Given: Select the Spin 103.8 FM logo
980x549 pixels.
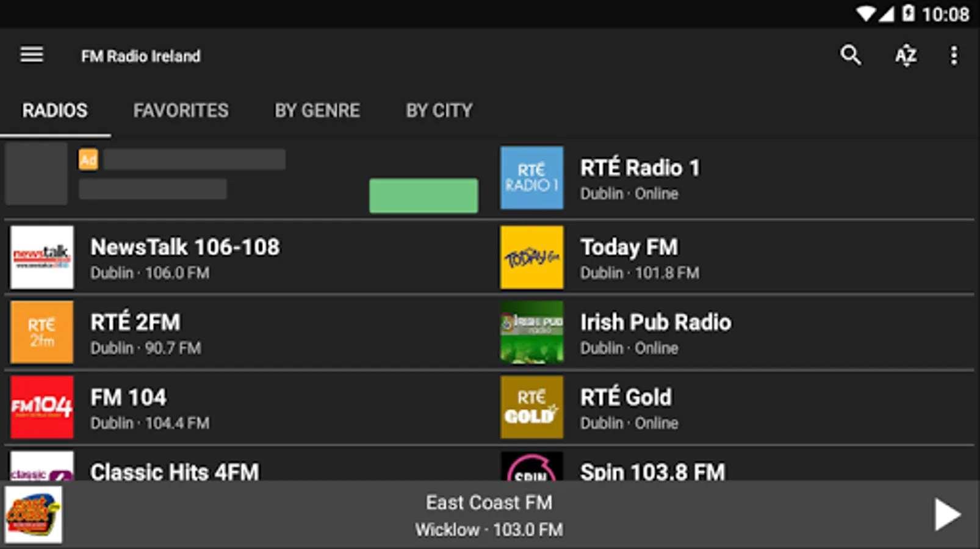Looking at the screenshot, I should (x=531, y=466).
